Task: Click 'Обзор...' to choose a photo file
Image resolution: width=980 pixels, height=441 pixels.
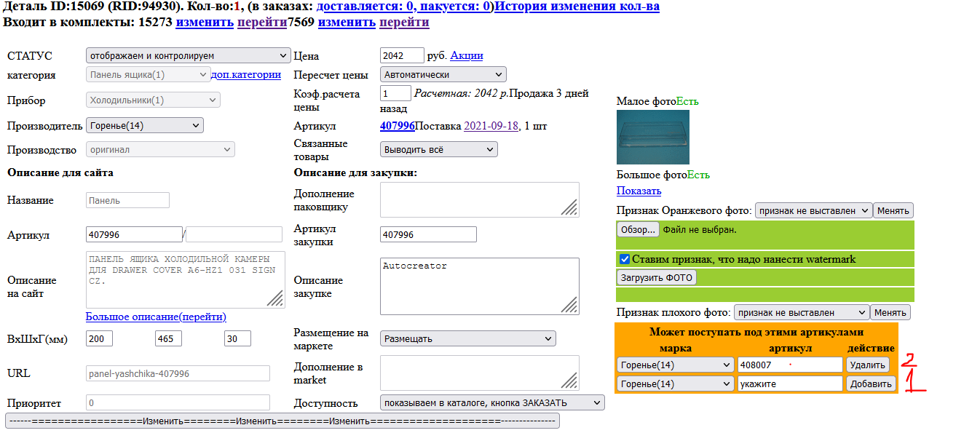Action: 638,229
